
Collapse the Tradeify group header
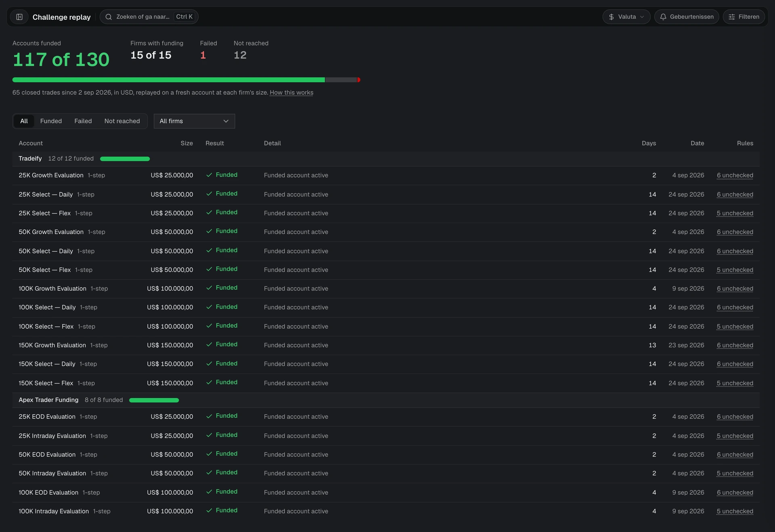(x=386, y=159)
